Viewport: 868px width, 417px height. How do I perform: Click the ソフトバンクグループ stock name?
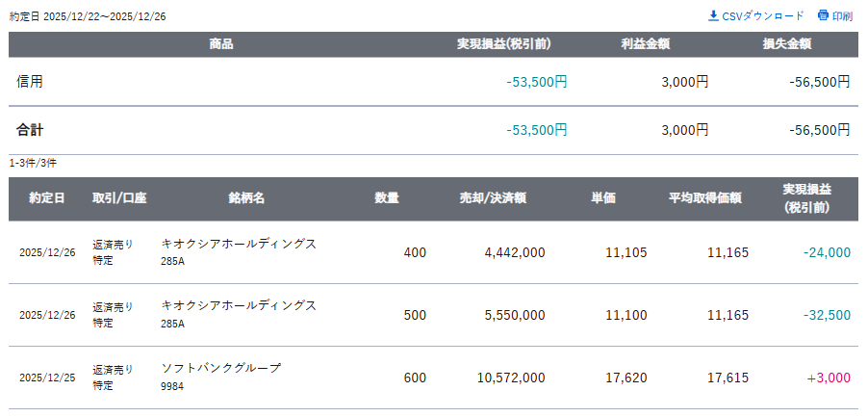221,368
